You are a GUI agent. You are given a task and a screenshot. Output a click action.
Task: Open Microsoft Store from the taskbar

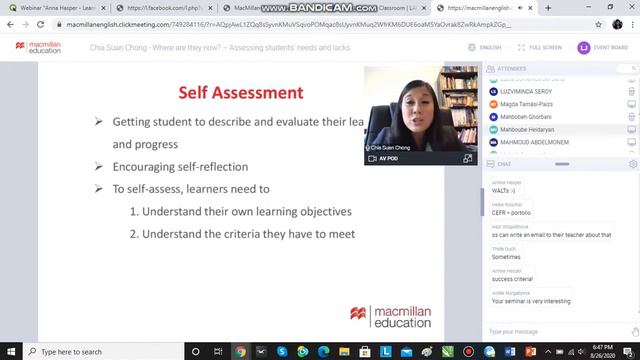click(365, 351)
